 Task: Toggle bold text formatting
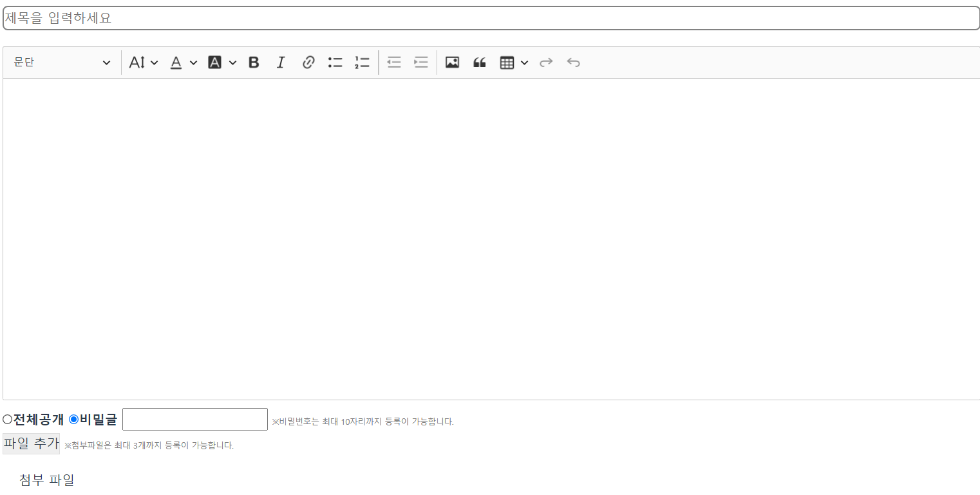(x=254, y=62)
